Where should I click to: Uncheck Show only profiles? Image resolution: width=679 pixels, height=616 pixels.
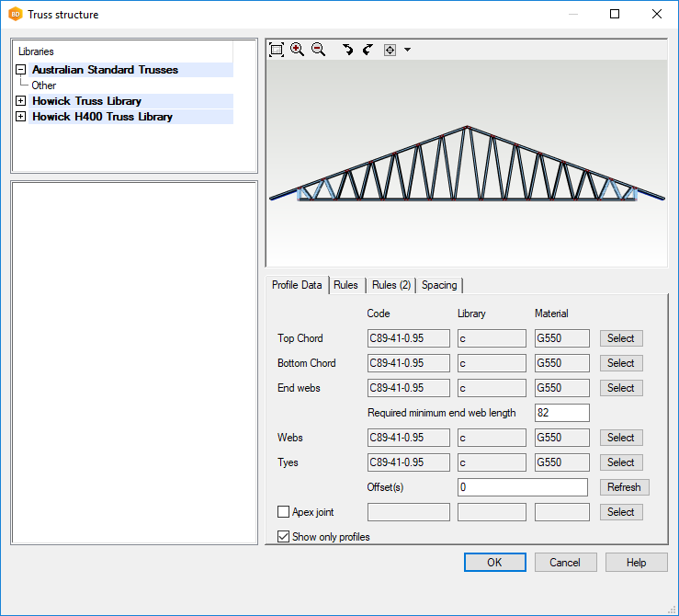point(284,537)
